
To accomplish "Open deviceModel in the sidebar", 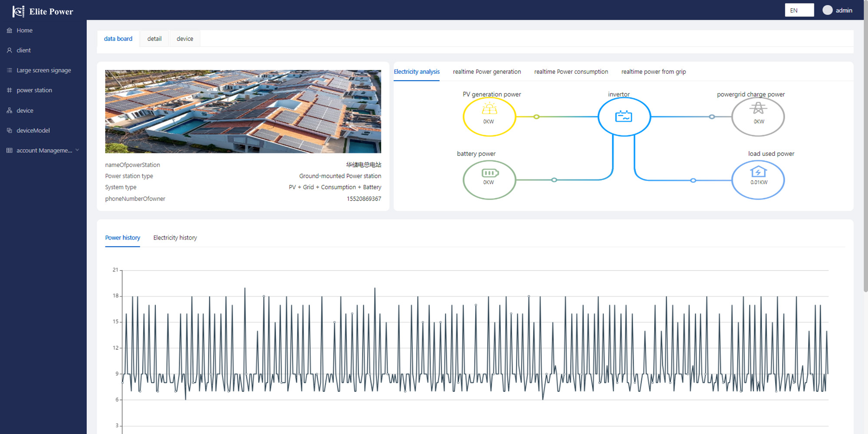I will pos(33,130).
